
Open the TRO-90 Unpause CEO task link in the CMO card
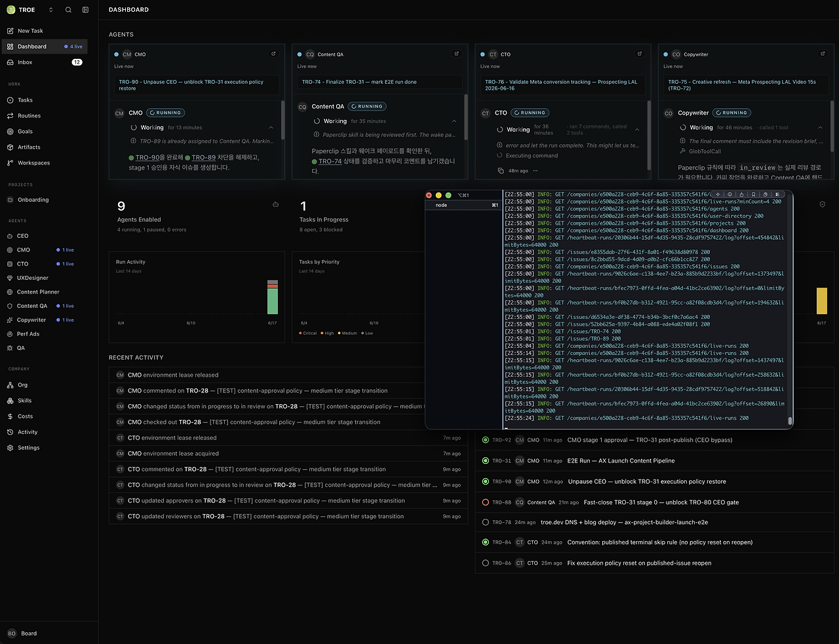tap(197, 85)
